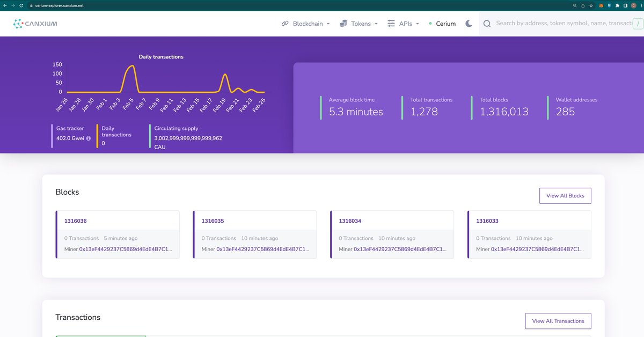Click the slash shortcut key badge
Screen dimensions: 644x337
637,24
